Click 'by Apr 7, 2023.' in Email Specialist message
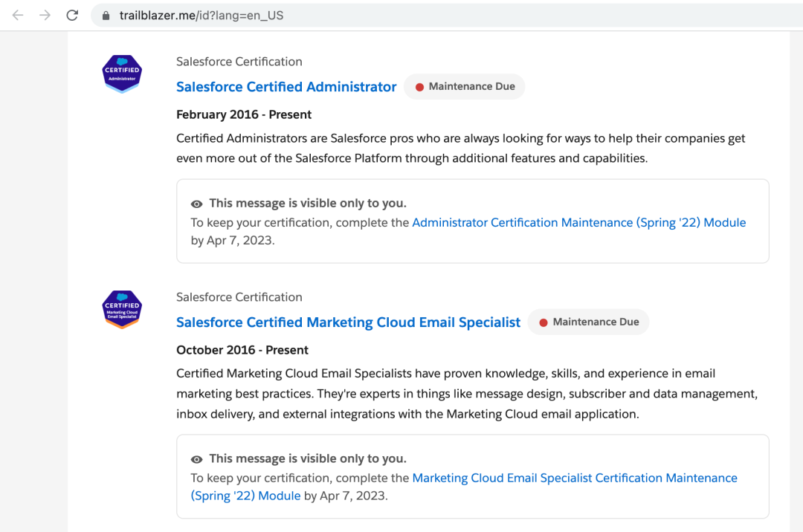This screenshot has height=532, width=803. (x=346, y=496)
